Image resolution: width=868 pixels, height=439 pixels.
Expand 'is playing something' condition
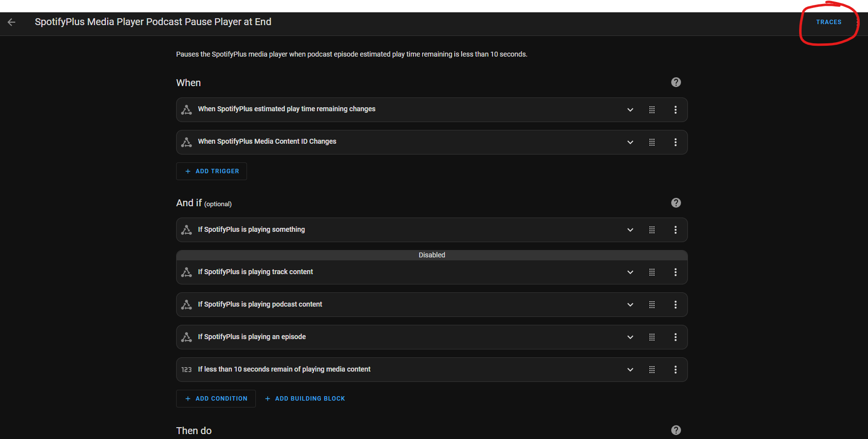click(630, 230)
